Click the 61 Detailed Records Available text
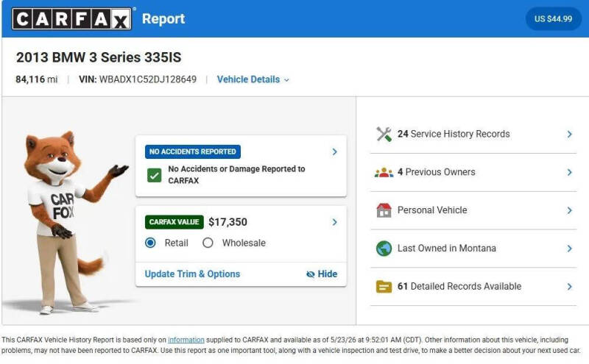The width and height of the screenshot is (589, 364). pos(459,287)
